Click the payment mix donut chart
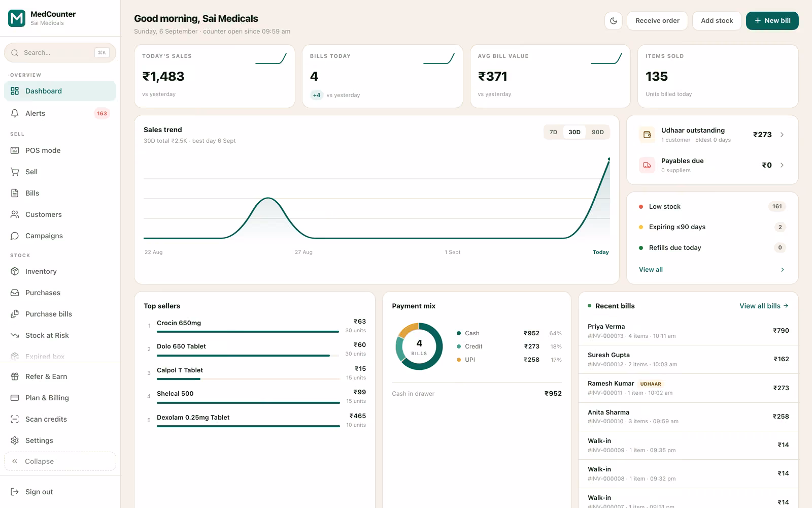The height and width of the screenshot is (508, 812). 419,346
